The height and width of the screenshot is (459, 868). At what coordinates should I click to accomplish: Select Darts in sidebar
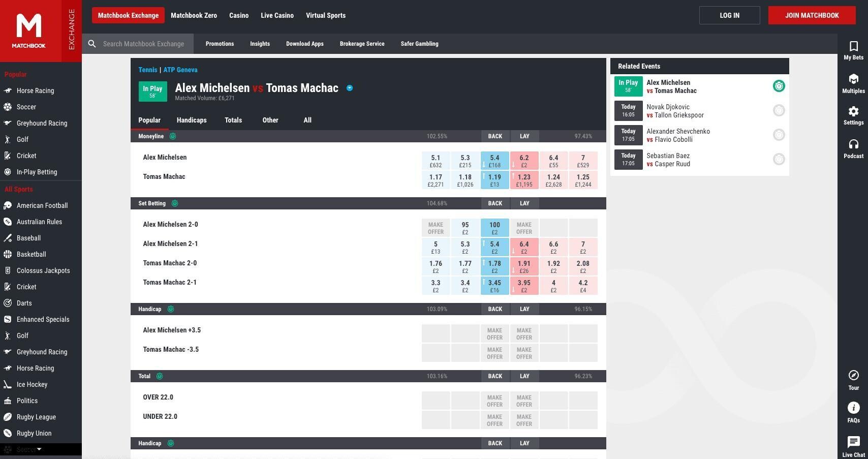tap(24, 303)
